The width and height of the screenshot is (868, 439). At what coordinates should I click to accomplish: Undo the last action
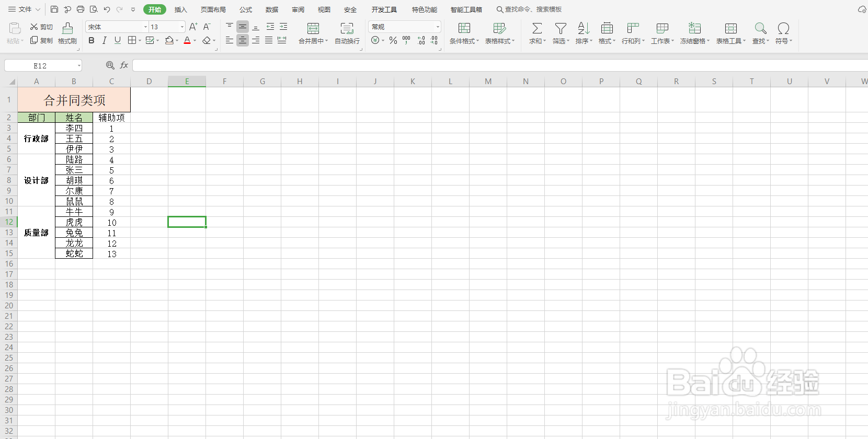(107, 9)
